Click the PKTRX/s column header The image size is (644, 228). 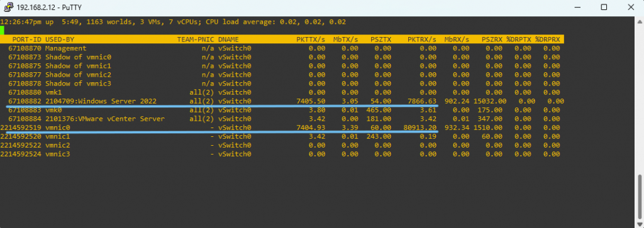click(422, 40)
